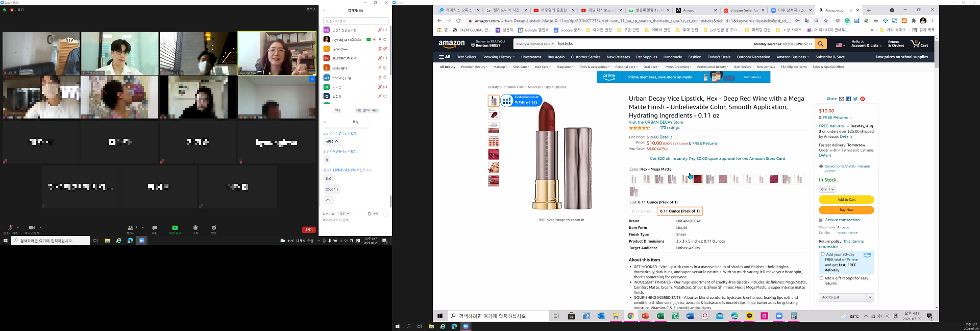Open the Beauty & Personal Care search category dropdown
Screen dimensions: 980x331
pos(534,44)
